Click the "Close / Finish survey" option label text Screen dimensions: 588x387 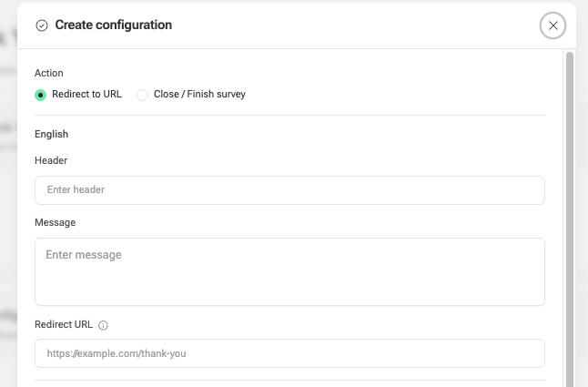coord(199,94)
